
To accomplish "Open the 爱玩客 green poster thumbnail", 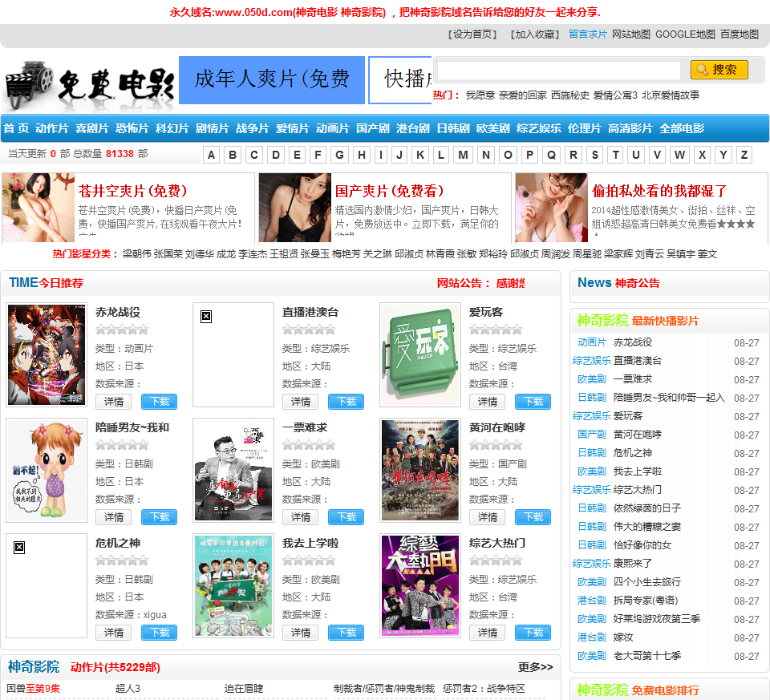I will [420, 355].
